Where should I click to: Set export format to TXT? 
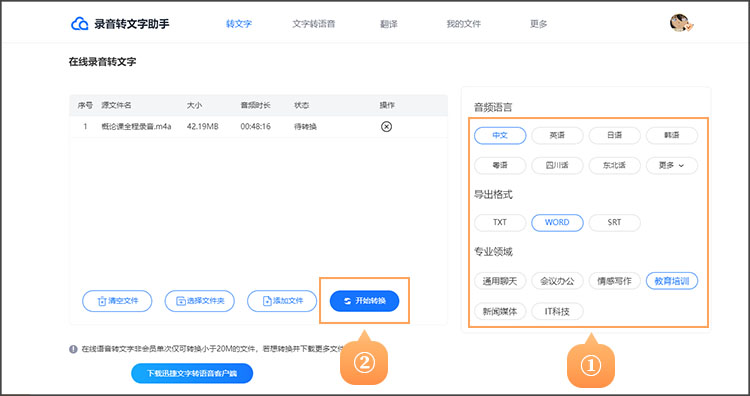click(500, 222)
